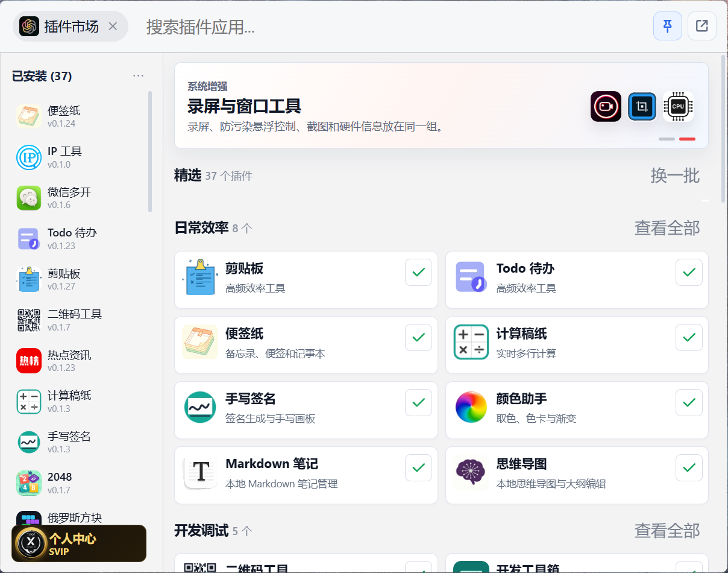Toggle installed checkmark on Markdown 笔记 card
Viewport: 728px width, 573px height.
tap(418, 468)
